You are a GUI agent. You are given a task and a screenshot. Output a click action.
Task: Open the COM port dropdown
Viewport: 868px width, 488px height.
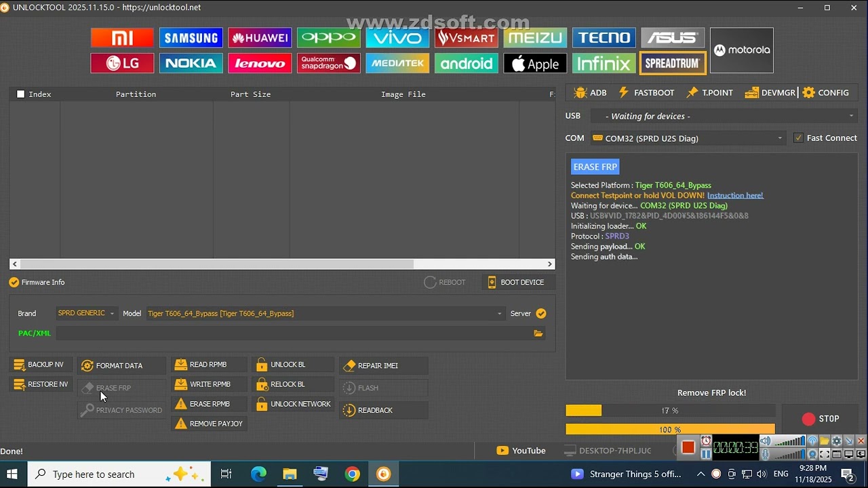point(688,138)
